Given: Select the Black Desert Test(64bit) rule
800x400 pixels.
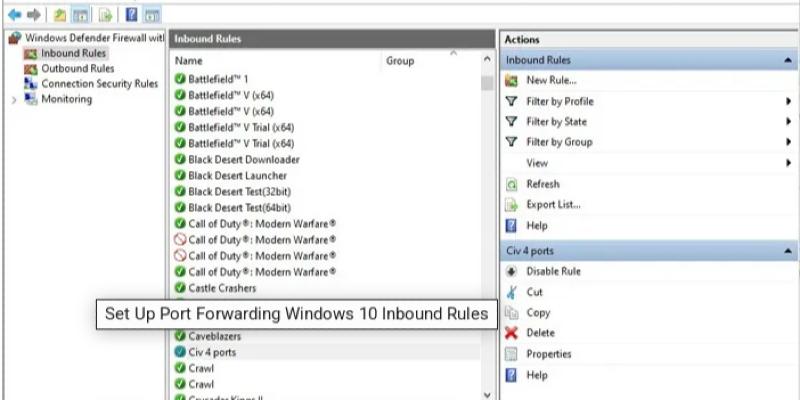Looking at the screenshot, I should click(x=239, y=208).
